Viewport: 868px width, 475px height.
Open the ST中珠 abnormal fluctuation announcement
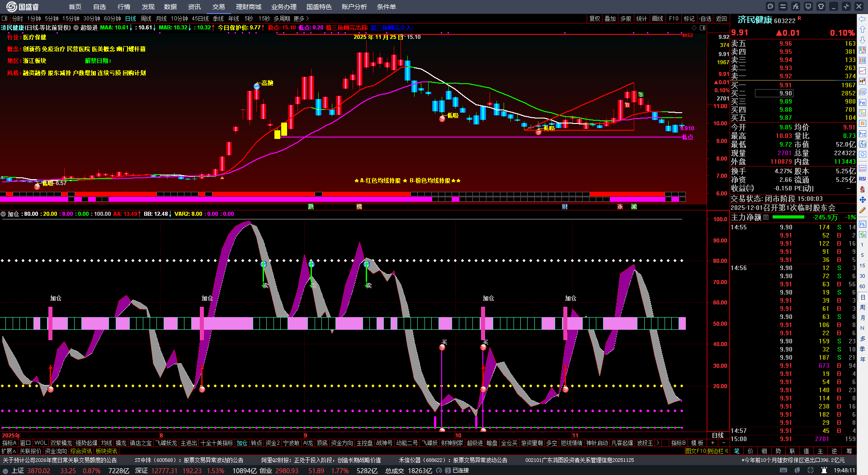click(x=189, y=460)
